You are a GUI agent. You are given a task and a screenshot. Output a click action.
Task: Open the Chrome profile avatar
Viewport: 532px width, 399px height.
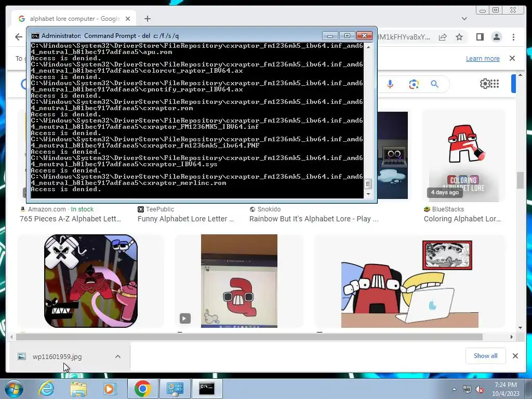pos(496,37)
